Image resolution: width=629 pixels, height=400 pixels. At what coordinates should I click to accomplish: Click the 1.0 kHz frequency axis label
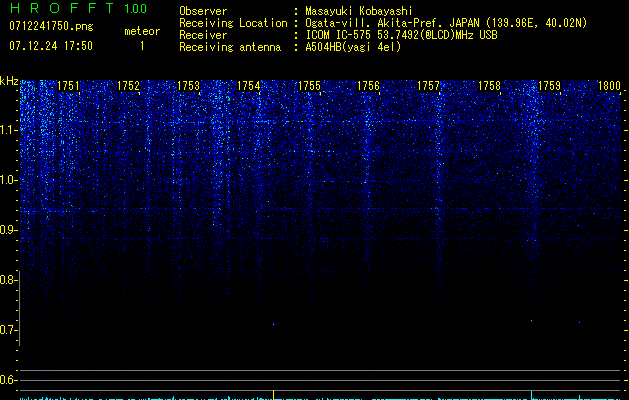coord(8,180)
